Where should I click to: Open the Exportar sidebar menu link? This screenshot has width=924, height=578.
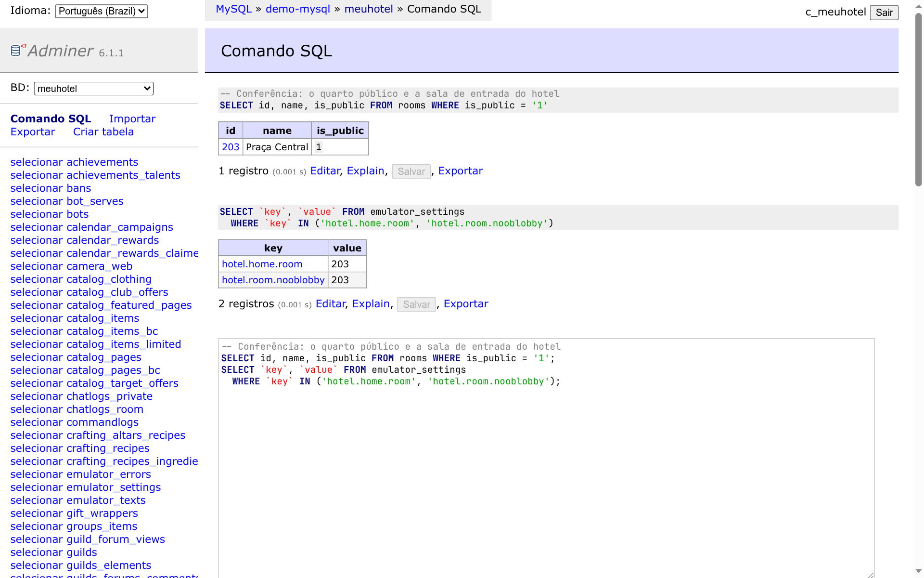(x=33, y=132)
